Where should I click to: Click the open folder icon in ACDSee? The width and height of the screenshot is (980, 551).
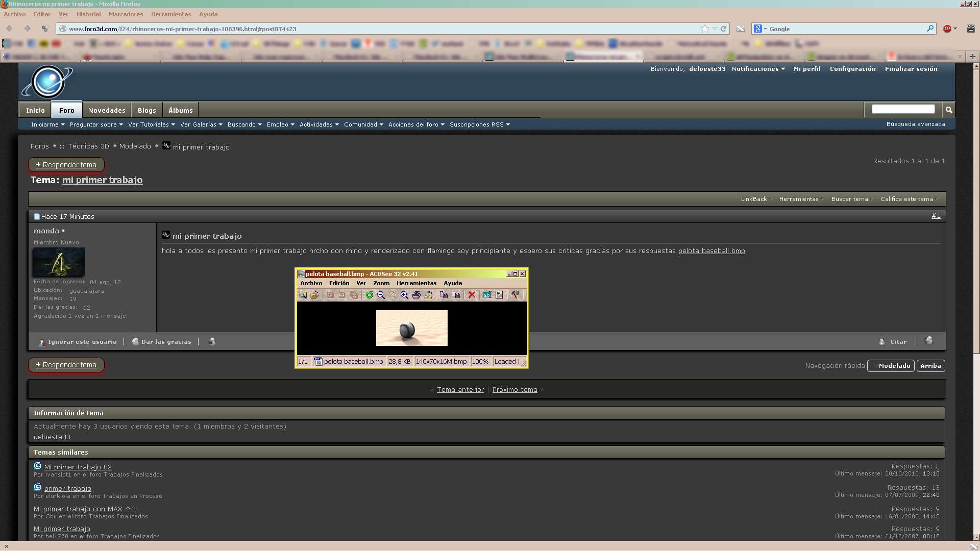click(x=314, y=295)
